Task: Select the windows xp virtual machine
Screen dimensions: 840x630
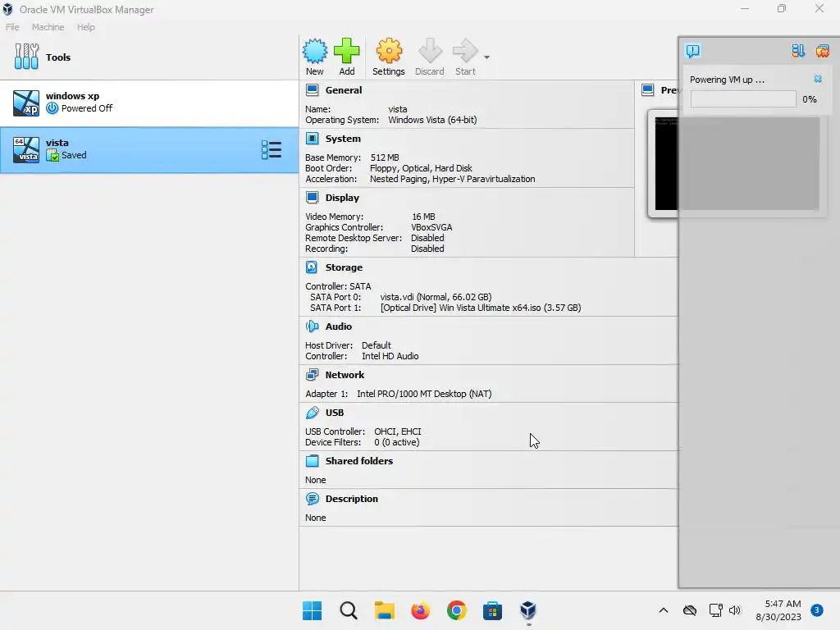Action: coord(149,103)
